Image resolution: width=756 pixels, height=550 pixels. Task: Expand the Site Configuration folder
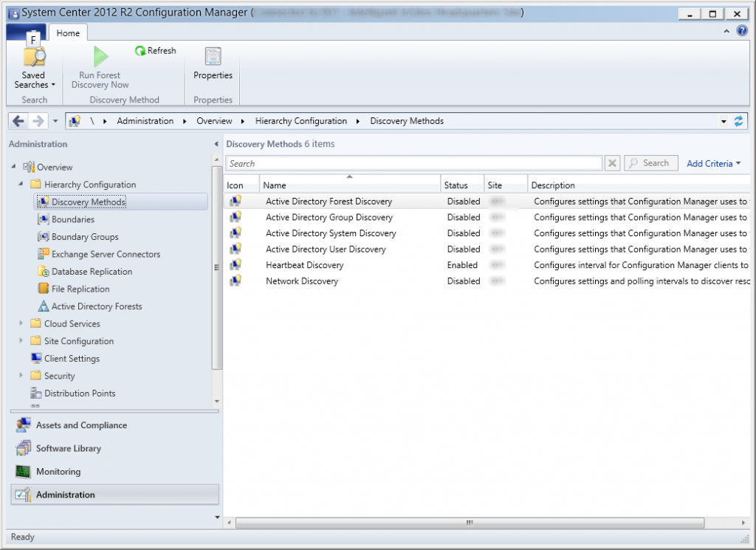pos(20,341)
